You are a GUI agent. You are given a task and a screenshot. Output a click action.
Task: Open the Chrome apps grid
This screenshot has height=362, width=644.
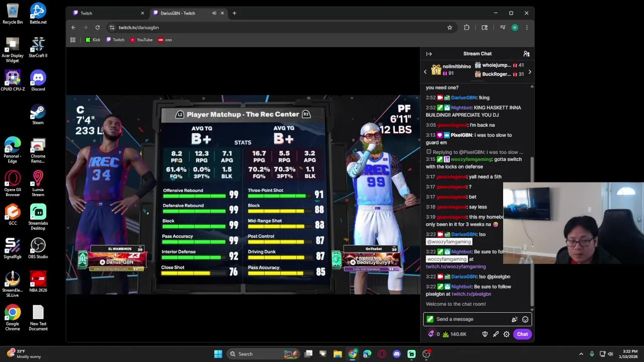[x=73, y=40]
